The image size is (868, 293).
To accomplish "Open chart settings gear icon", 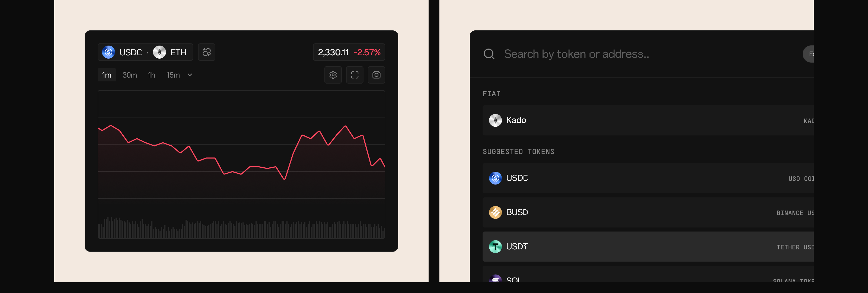I will click(333, 75).
